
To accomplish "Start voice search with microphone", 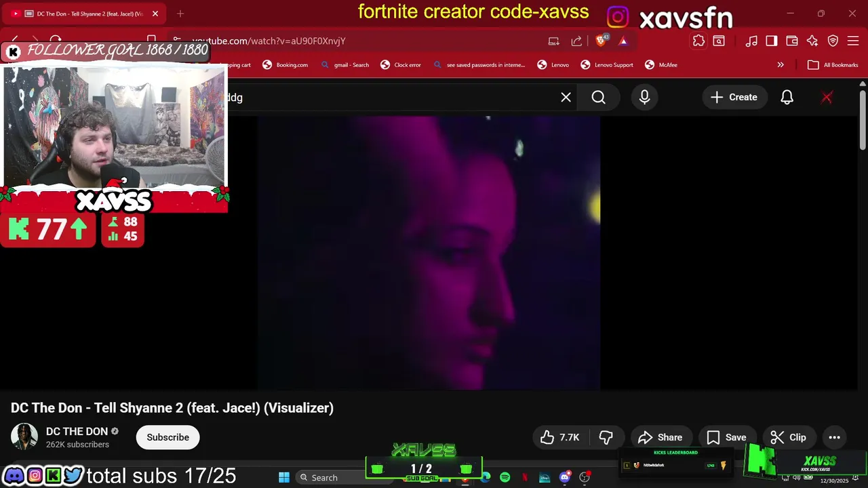I will [x=644, y=98].
